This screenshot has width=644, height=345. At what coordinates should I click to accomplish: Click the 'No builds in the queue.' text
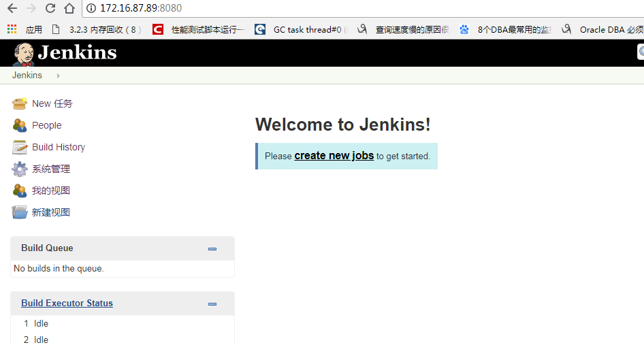[59, 269]
